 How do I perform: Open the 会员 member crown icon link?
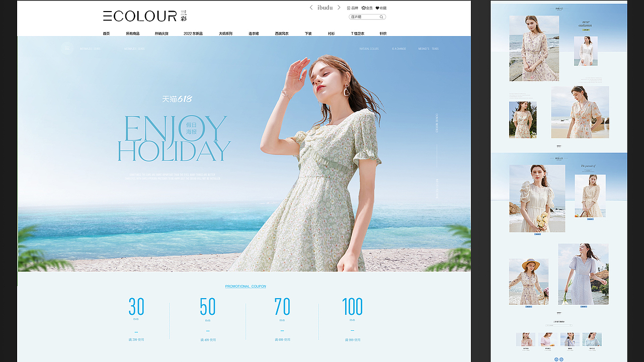[367, 8]
